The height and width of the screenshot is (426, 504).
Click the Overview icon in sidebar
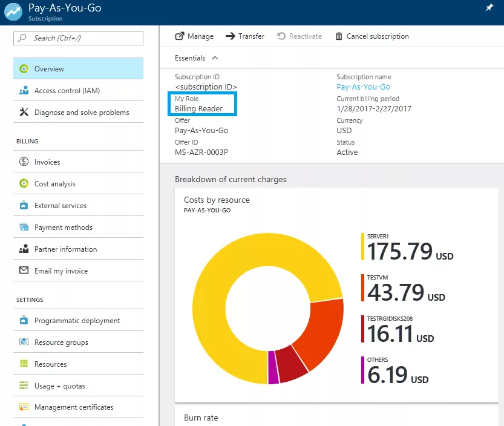(x=24, y=68)
